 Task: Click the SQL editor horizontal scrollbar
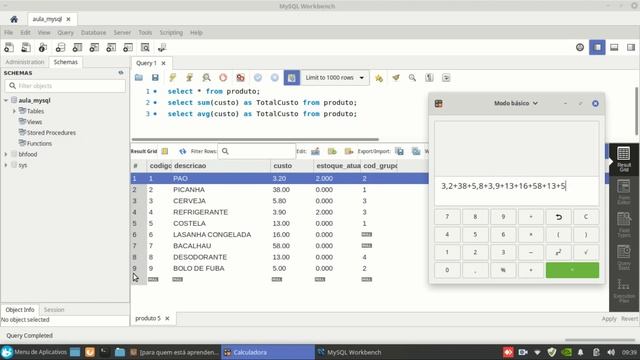click(x=255, y=140)
